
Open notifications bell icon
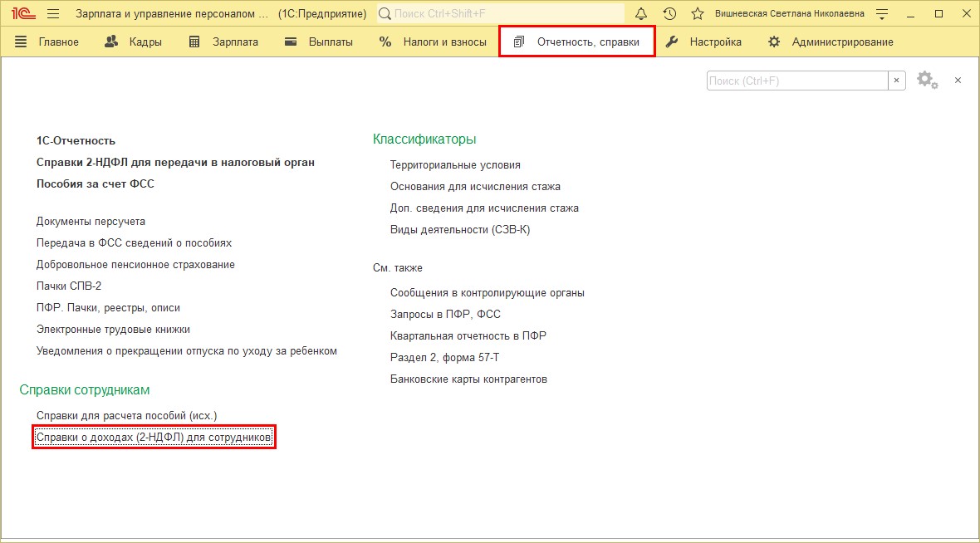(x=641, y=13)
